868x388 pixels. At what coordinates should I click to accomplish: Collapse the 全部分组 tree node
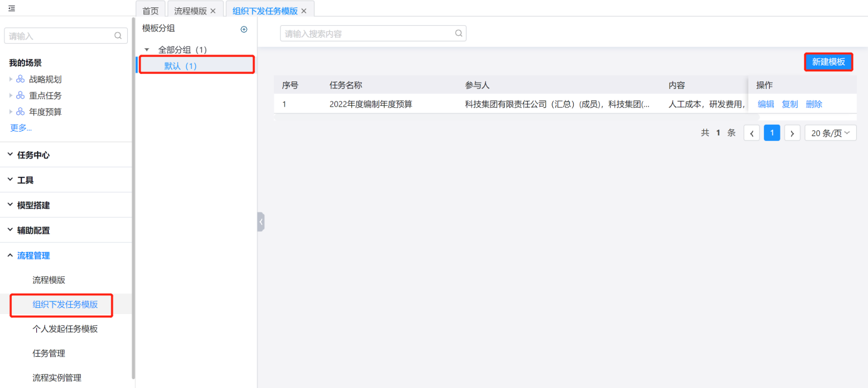point(147,50)
